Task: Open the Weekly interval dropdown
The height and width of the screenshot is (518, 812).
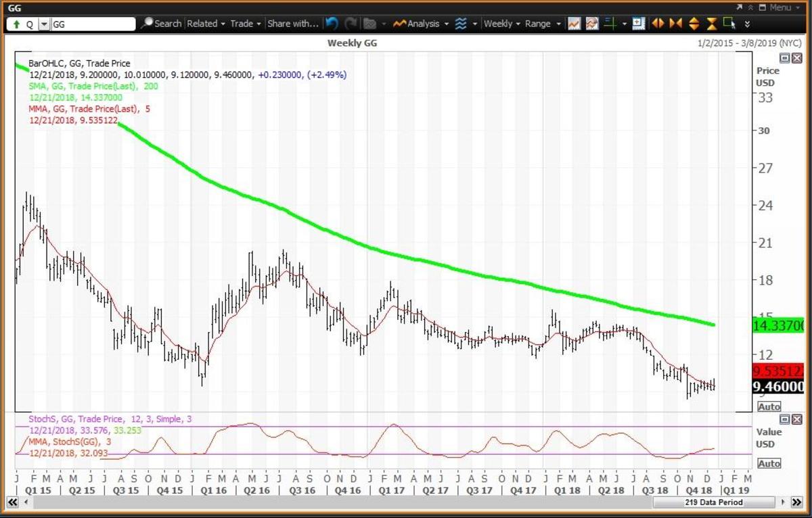Action: tap(501, 24)
